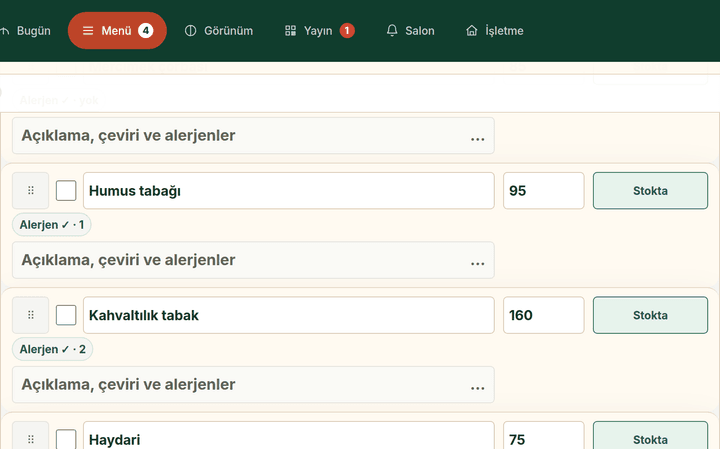Edit the Kahvaltılık tabak name field
This screenshot has width=720, height=449.
click(x=289, y=315)
